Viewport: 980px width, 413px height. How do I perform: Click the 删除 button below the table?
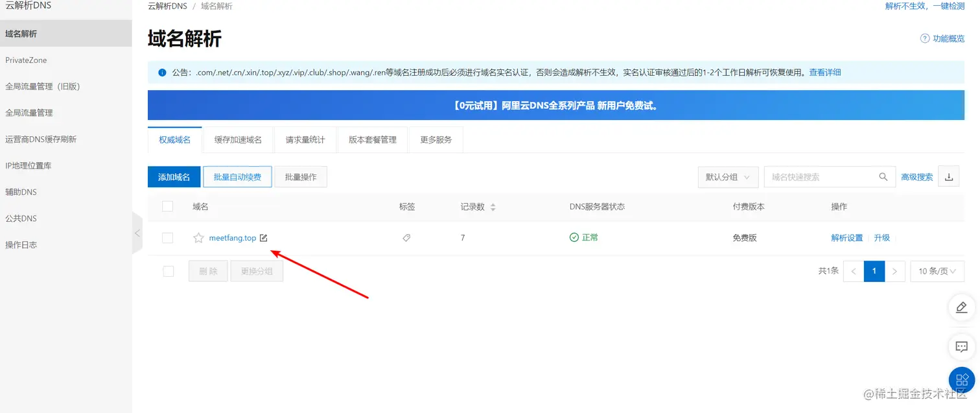click(208, 271)
